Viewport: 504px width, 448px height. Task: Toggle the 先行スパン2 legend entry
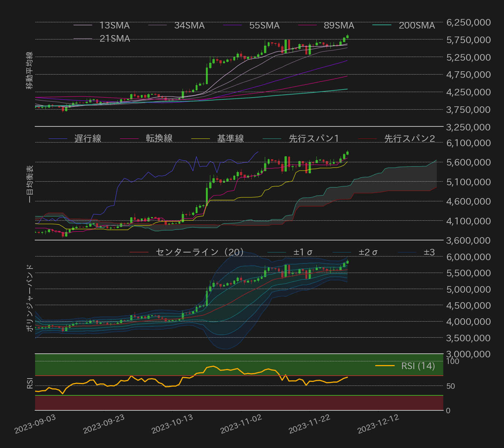409,139
